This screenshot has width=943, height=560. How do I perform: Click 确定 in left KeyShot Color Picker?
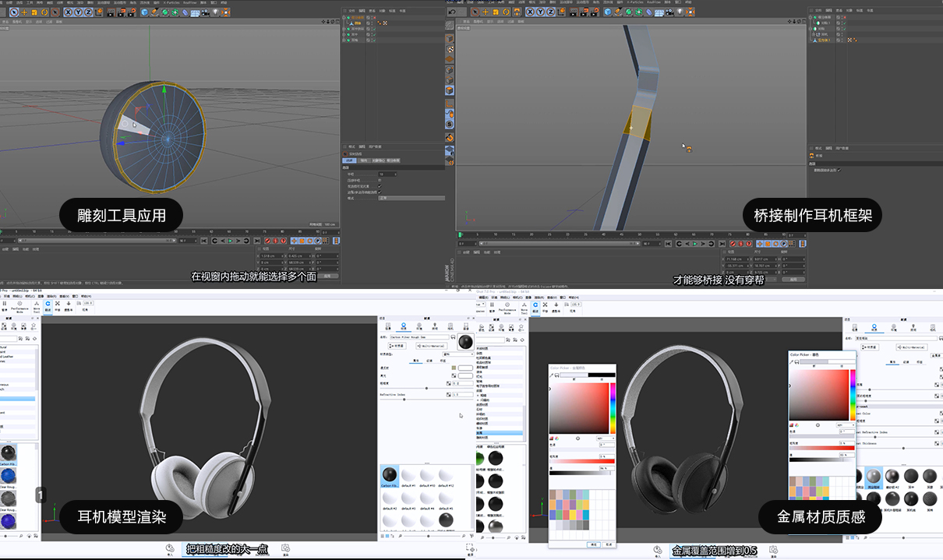point(594,544)
